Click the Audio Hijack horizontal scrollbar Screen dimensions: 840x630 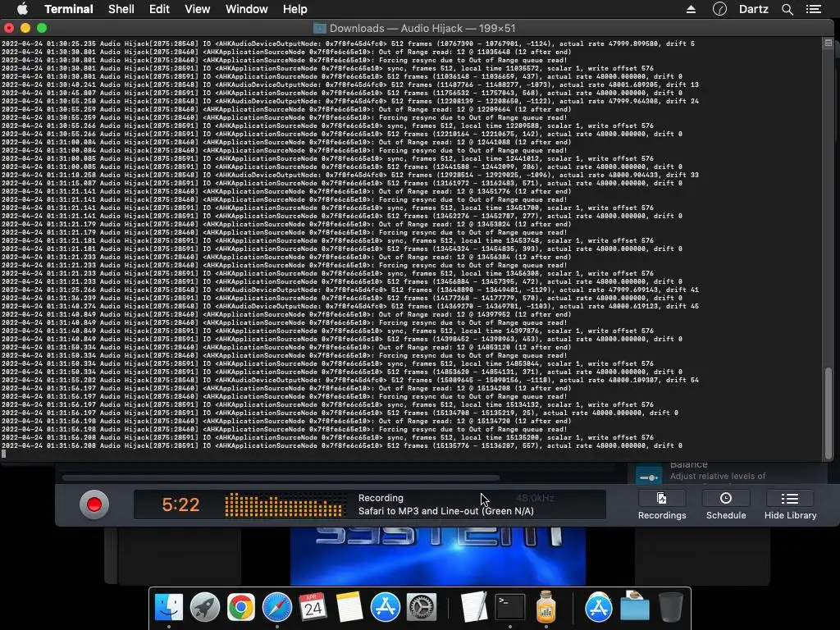(281, 477)
